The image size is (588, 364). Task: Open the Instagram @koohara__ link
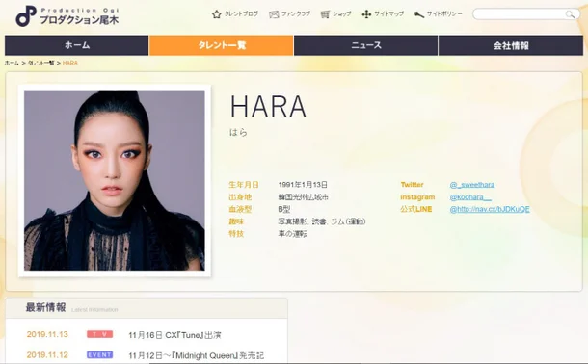470,197
